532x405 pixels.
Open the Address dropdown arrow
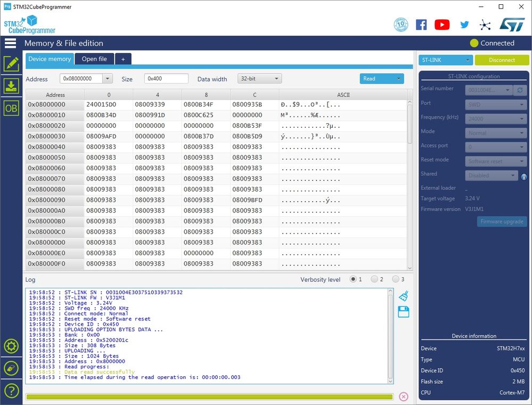[108, 78]
